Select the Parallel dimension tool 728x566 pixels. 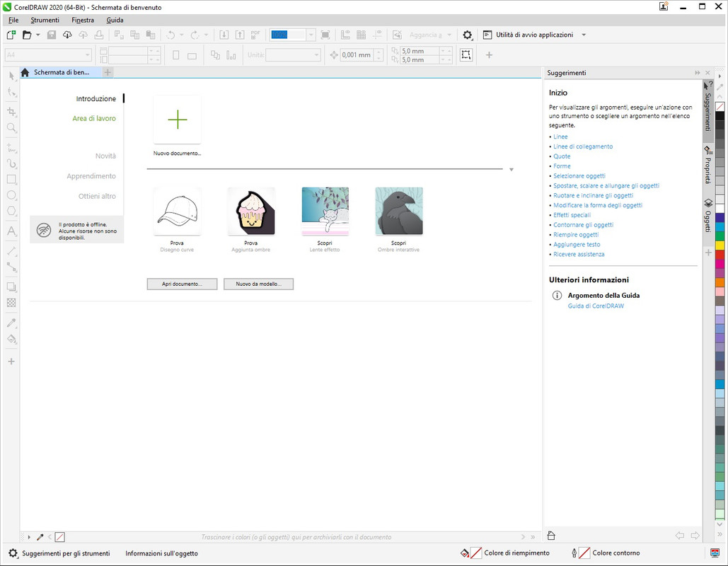pyautogui.click(x=11, y=251)
